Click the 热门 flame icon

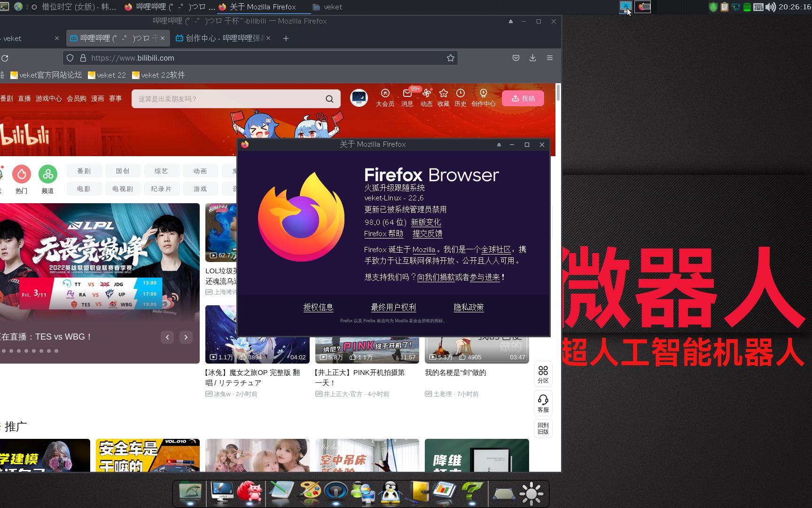tap(22, 175)
